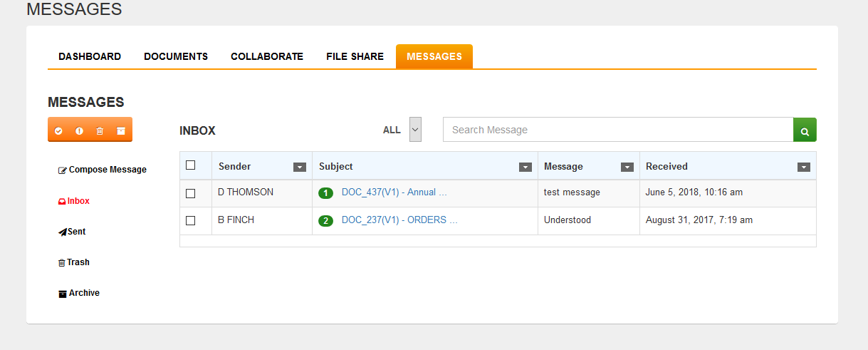Switch to the DOCUMENTS tab

[176, 56]
